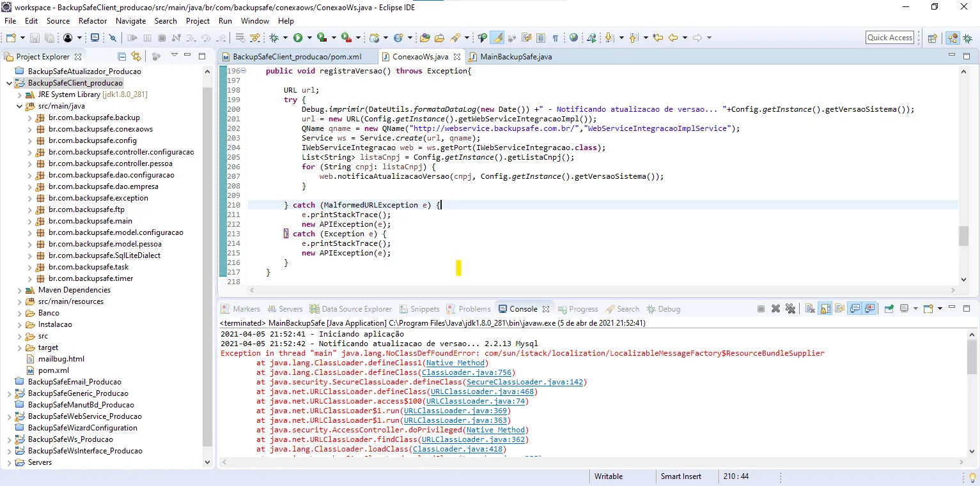Screen dimensions: 980x486
Task: Pin the Console view
Action: tap(889, 309)
